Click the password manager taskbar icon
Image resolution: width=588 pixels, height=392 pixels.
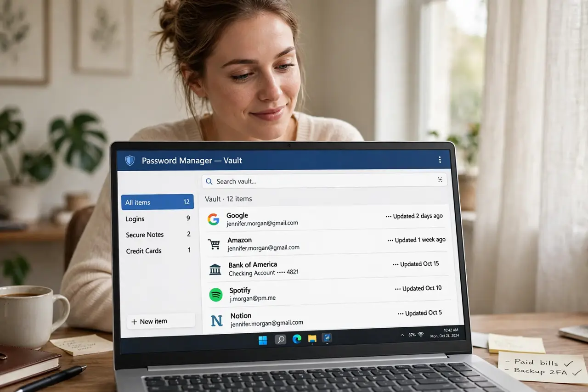pos(327,338)
